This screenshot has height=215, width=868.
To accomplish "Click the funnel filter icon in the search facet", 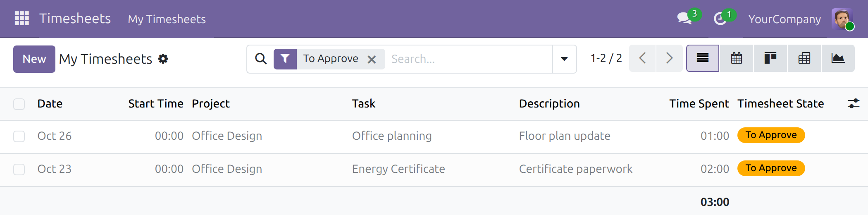I will [285, 59].
